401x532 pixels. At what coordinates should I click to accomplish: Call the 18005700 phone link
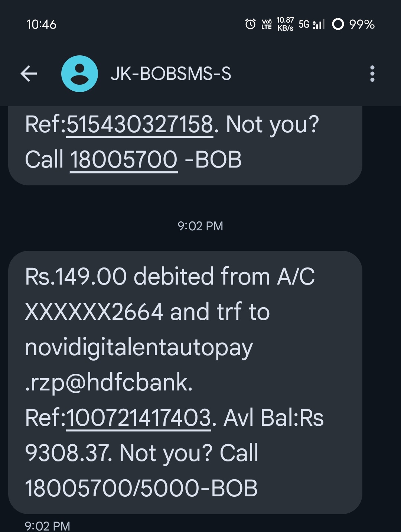click(x=124, y=160)
